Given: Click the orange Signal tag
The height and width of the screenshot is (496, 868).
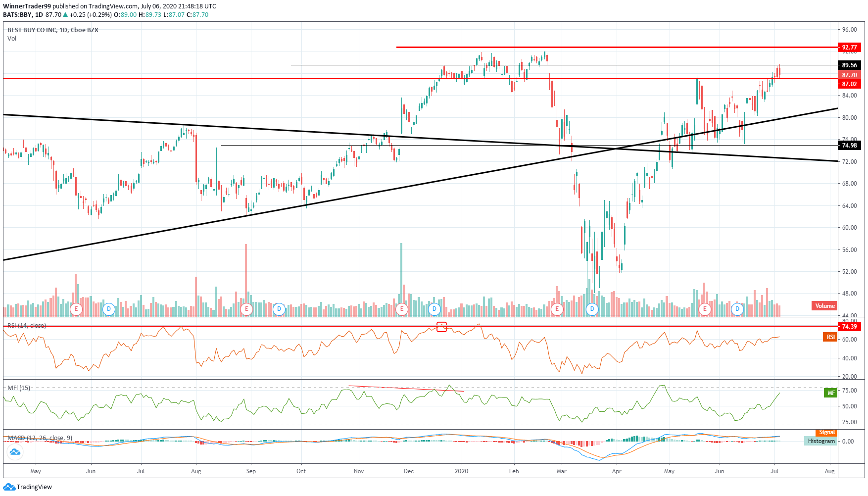Looking at the screenshot, I should 826,433.
